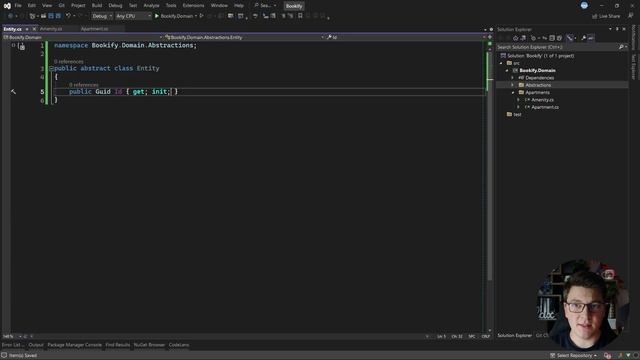Close the Entity.cs tab
The width and height of the screenshot is (640, 360).
click(34, 29)
